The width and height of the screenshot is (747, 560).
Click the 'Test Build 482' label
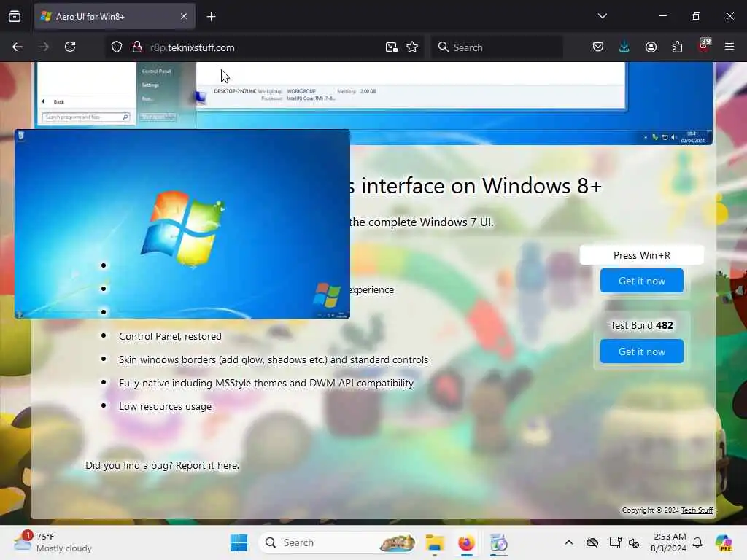click(642, 325)
